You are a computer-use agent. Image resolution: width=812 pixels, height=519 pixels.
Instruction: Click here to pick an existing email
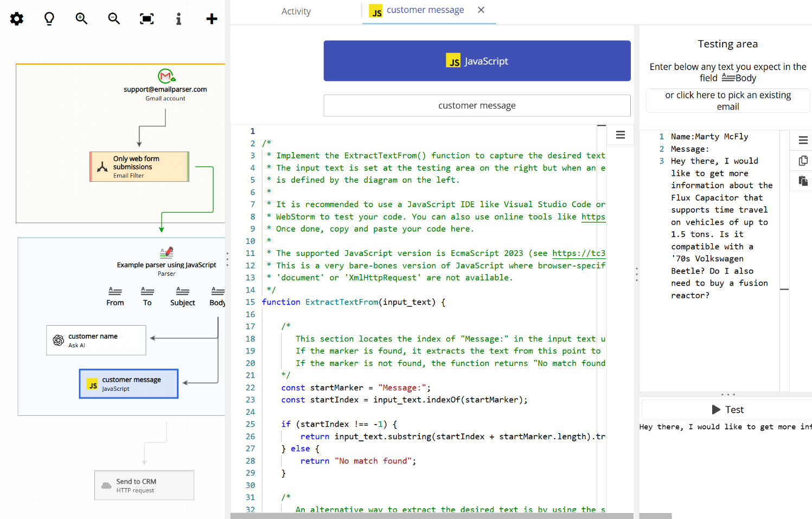[727, 100]
